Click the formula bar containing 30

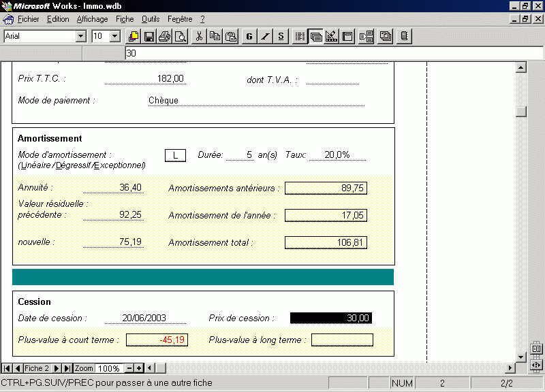tap(334, 53)
